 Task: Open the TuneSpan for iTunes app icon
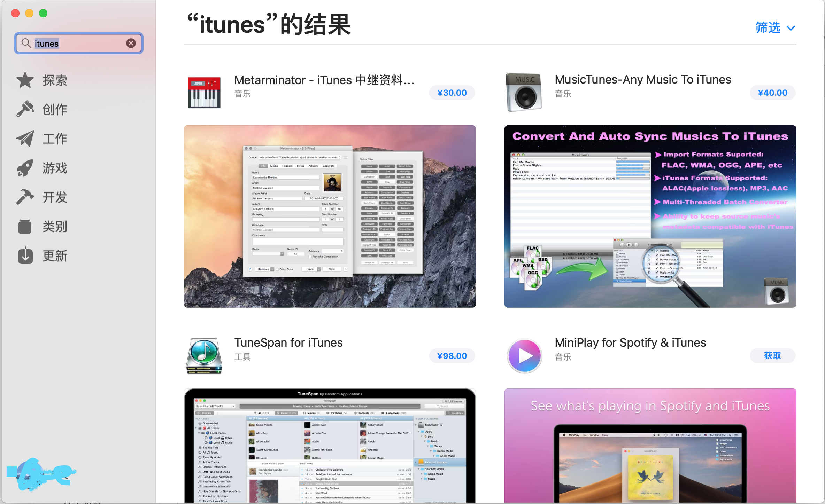click(x=204, y=356)
